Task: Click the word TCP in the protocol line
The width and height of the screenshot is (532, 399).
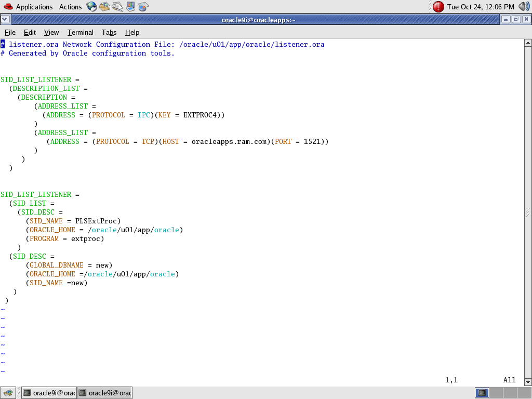Action: pos(148,141)
